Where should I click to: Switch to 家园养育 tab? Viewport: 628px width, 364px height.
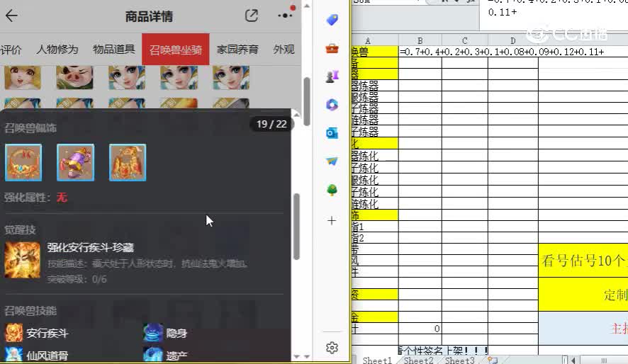tap(237, 49)
